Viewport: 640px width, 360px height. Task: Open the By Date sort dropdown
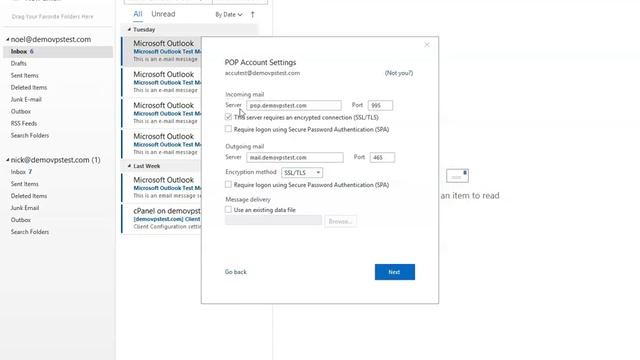[x=229, y=15]
